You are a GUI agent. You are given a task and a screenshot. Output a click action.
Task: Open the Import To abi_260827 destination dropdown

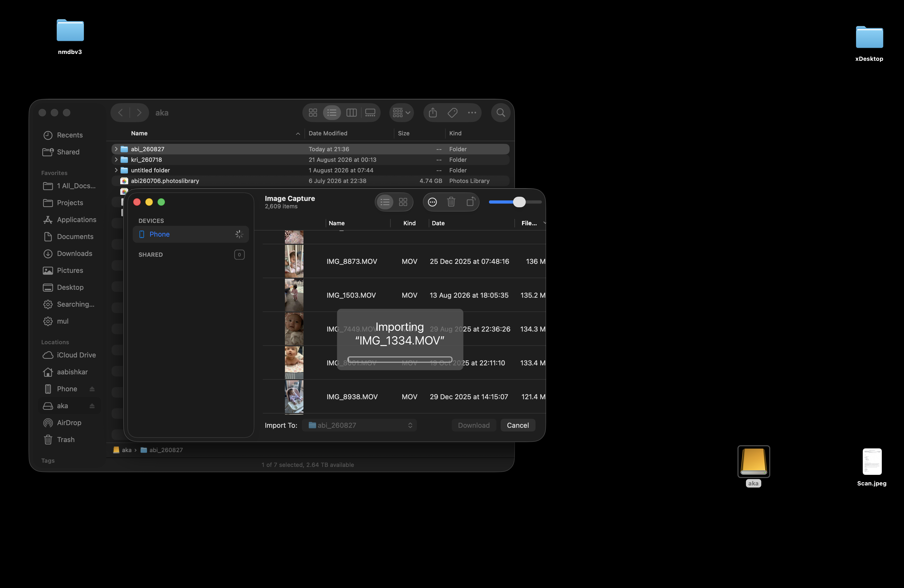(359, 425)
